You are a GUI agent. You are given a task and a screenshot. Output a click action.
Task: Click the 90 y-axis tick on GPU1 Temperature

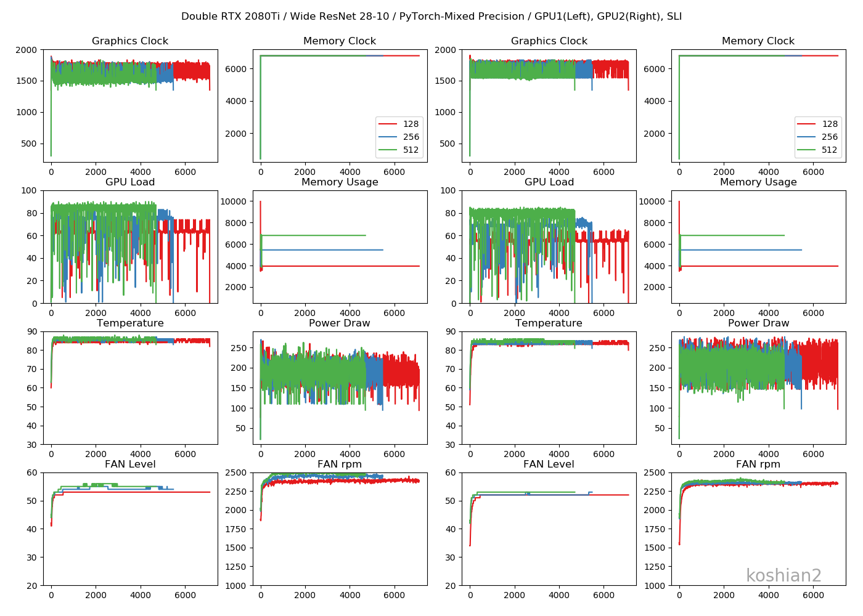click(x=31, y=331)
